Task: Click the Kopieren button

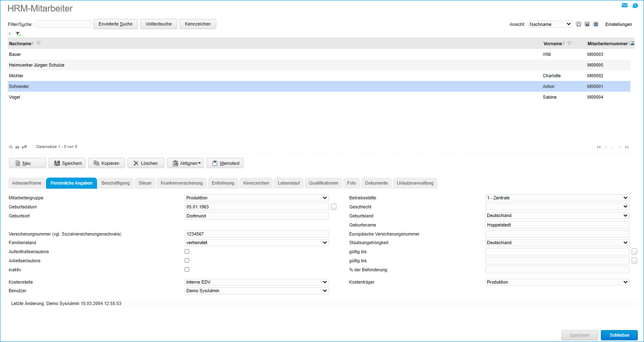Action: click(107, 163)
